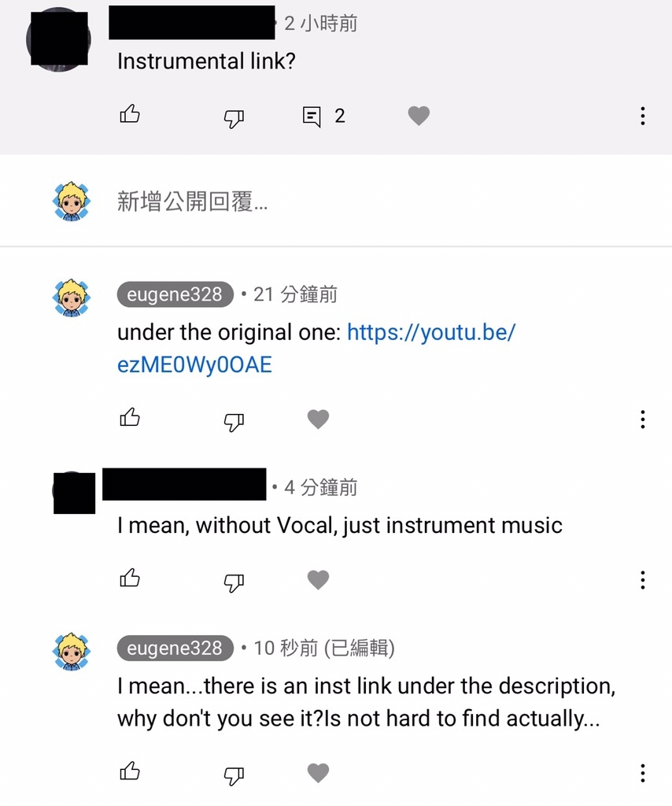Heart the "Instrumental link?" comment
The height and width of the screenshot is (806, 672).
[x=419, y=116]
